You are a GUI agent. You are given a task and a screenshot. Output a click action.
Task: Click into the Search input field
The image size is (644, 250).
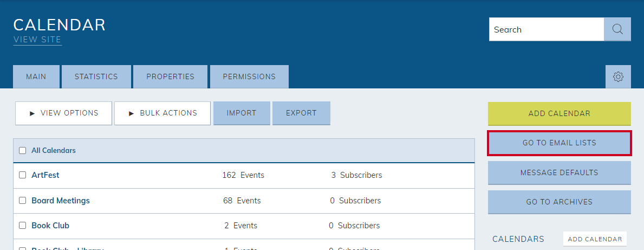(x=547, y=29)
